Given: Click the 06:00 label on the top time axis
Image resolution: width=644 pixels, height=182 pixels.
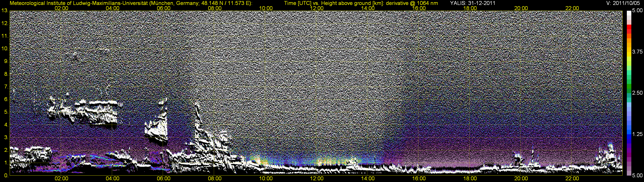Looking at the screenshot, I should (164, 8).
